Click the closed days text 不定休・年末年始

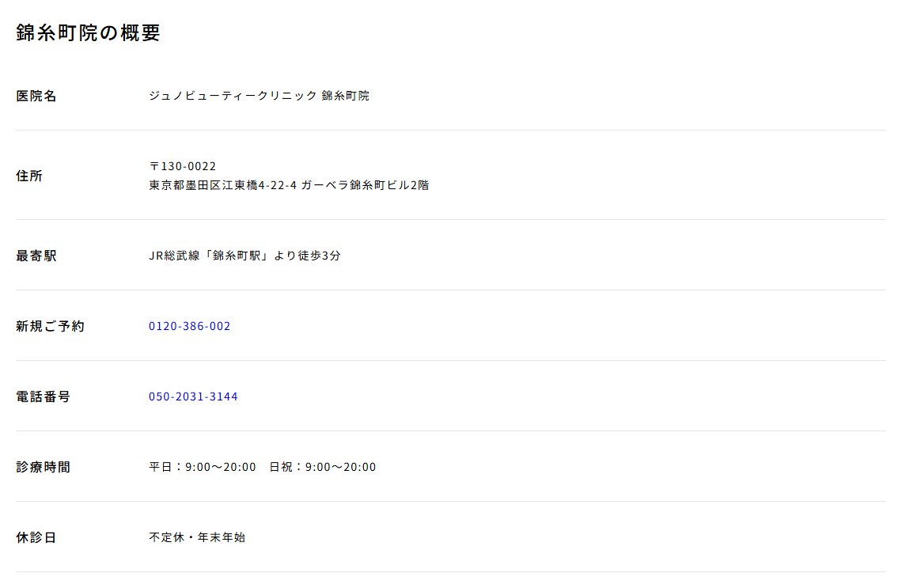click(x=197, y=537)
